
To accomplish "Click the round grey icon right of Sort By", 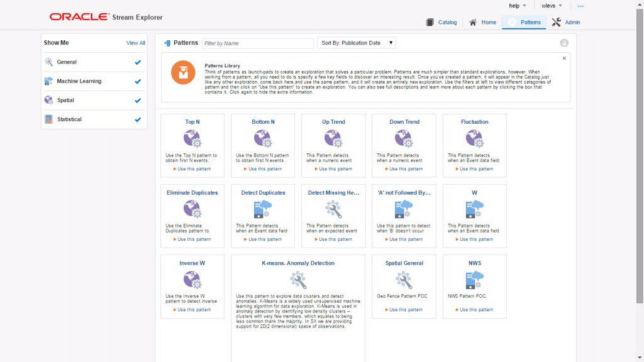I will click(x=564, y=43).
